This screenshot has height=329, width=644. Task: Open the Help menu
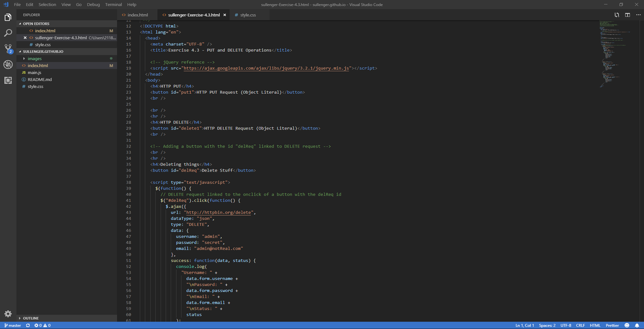132,4
